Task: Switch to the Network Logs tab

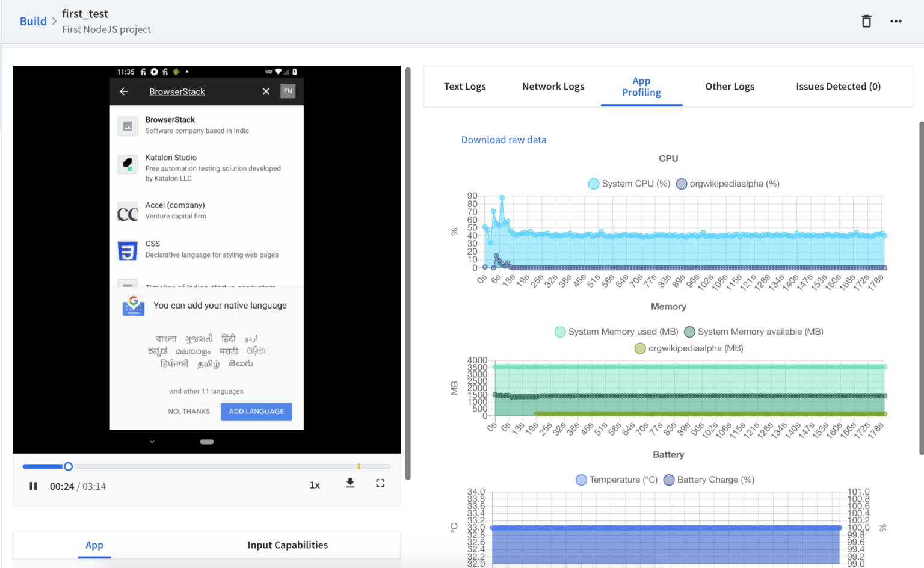Action: tap(553, 86)
